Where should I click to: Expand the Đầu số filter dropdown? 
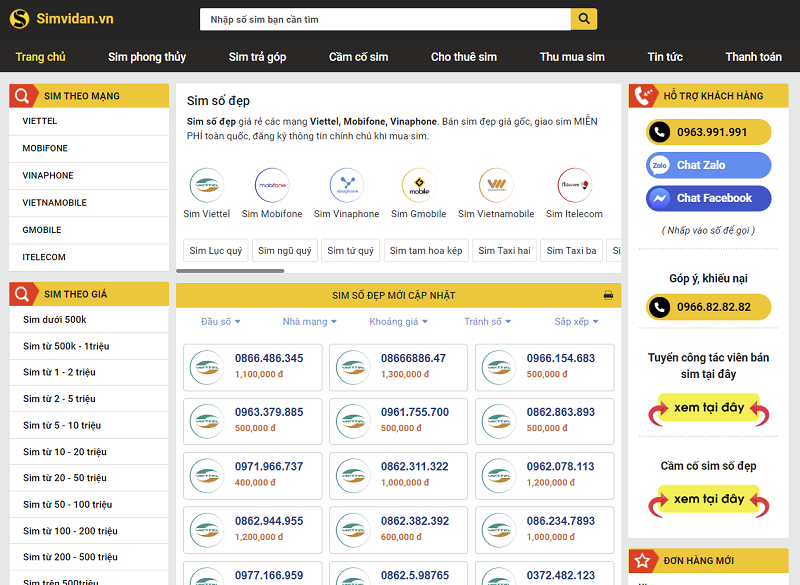click(220, 322)
